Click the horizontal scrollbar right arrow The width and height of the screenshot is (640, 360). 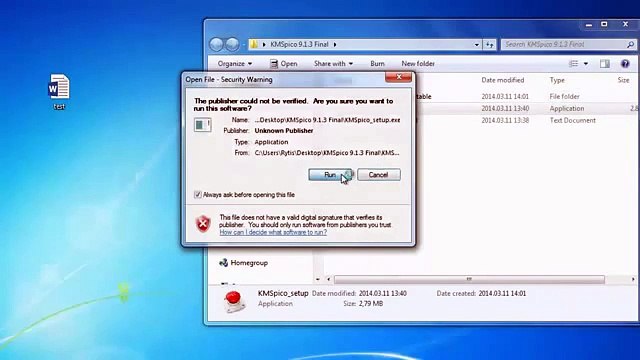click(x=633, y=279)
